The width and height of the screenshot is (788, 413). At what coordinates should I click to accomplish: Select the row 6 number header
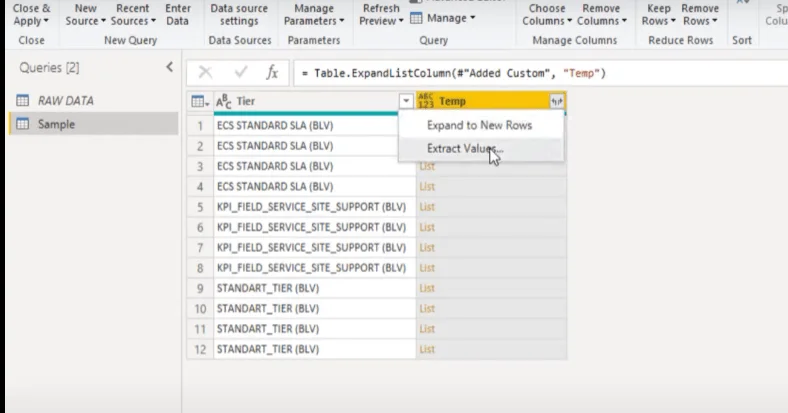(200, 227)
